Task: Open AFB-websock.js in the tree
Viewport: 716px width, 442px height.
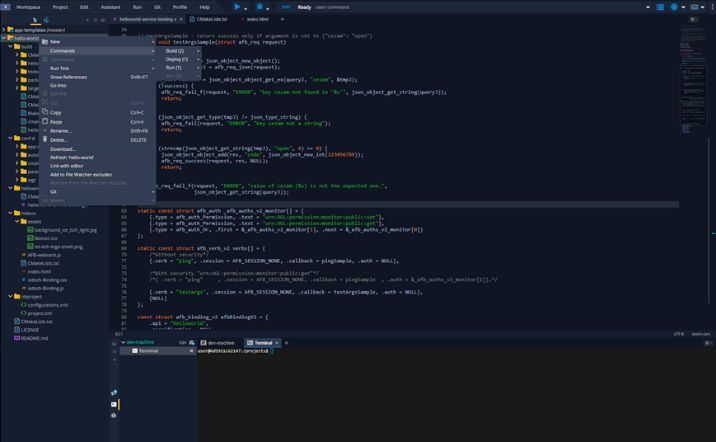Action: pyautogui.click(x=44, y=255)
